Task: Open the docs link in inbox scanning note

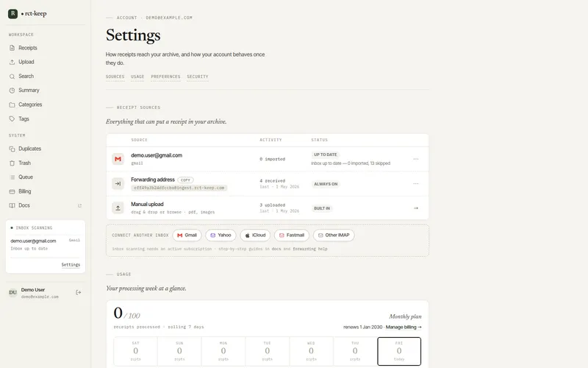Action: (276, 249)
